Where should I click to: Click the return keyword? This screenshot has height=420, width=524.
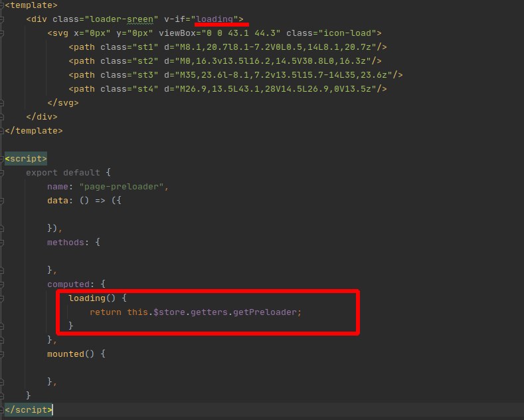tap(106, 312)
